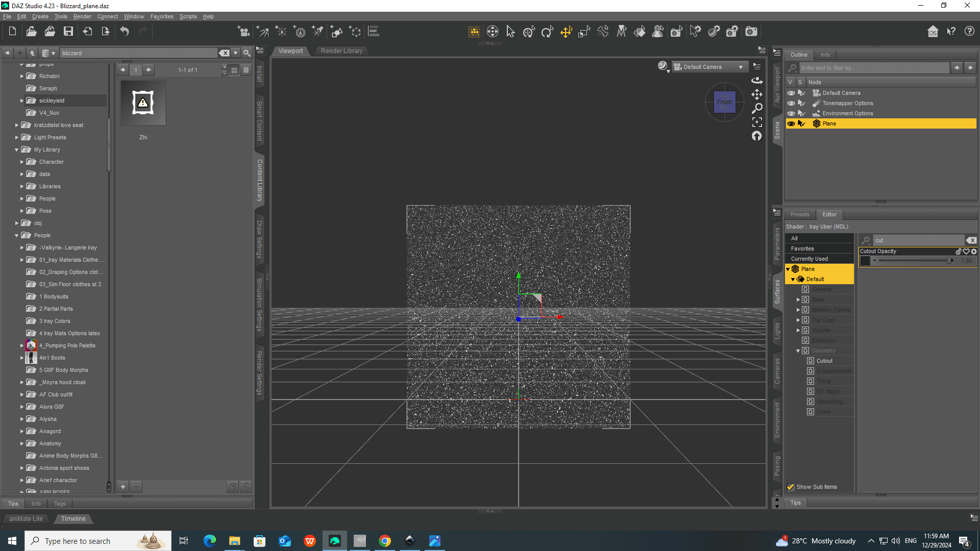Open the viewport draw style dropdown
This screenshot has width=980, height=551.
pyautogui.click(x=663, y=67)
